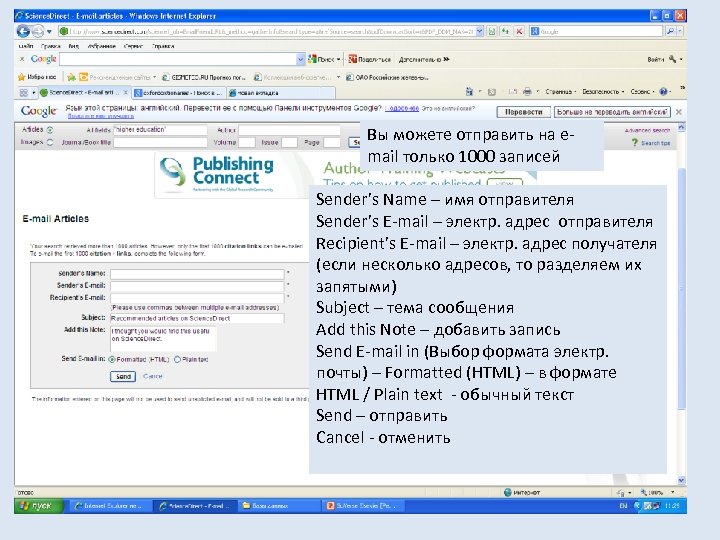Open the Home icon in command bar

[x=469, y=91]
